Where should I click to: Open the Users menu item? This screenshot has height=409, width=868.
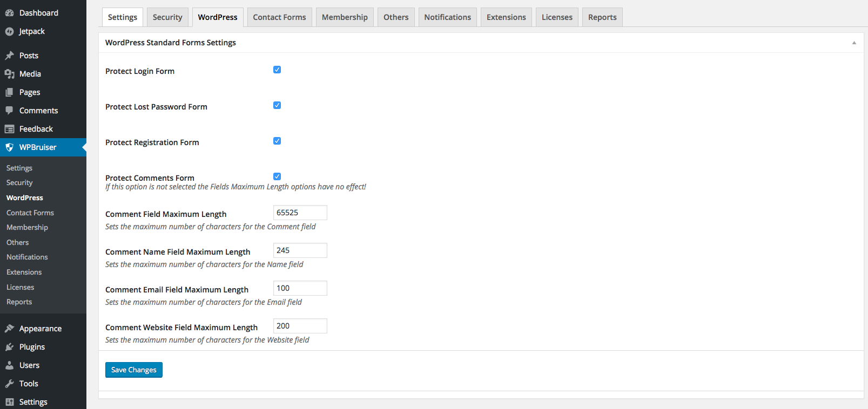click(x=43, y=365)
